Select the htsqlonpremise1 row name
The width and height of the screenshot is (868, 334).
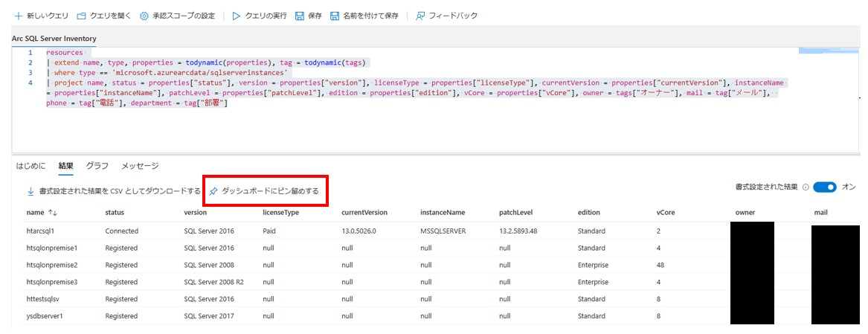click(x=52, y=248)
